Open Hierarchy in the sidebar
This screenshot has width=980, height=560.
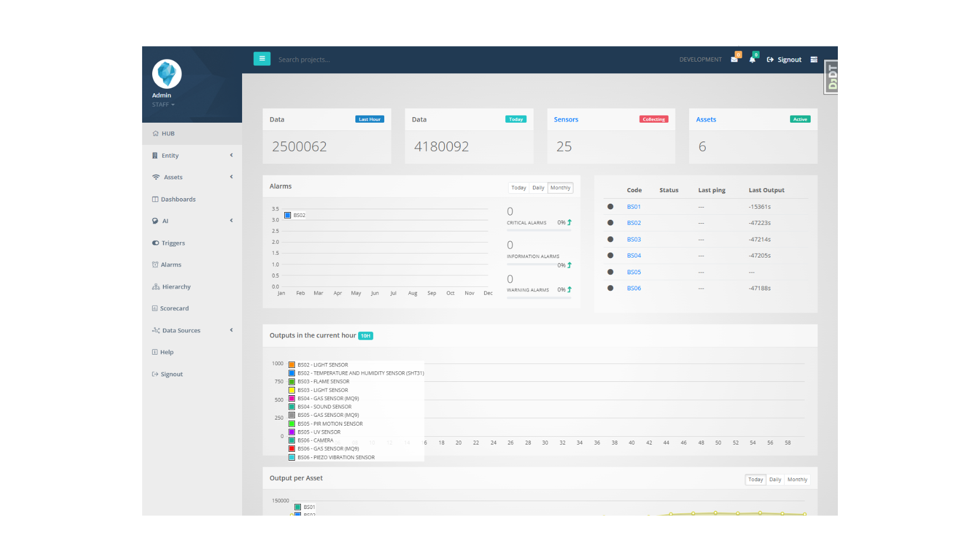[176, 287]
